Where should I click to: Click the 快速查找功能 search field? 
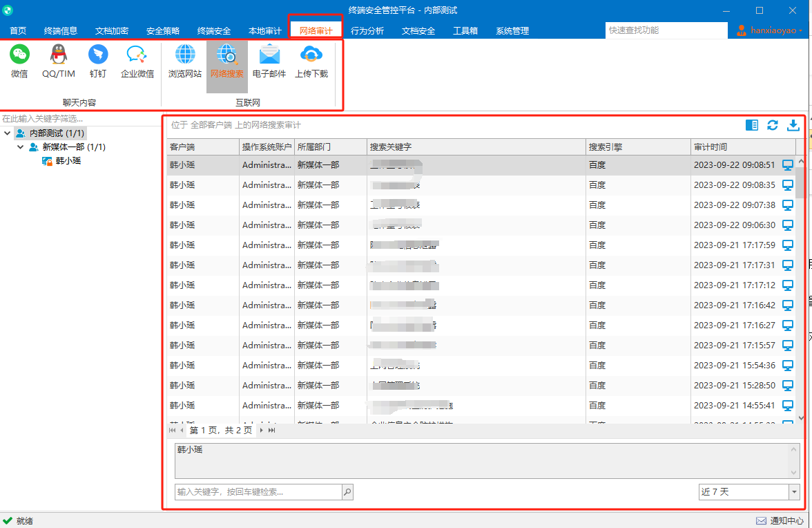pos(666,30)
